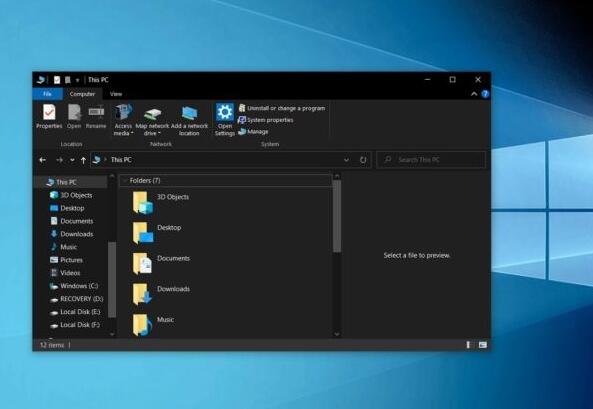This screenshot has height=409, width=593.
Task: Click the main pane scroll up arrow
Action: (x=337, y=176)
